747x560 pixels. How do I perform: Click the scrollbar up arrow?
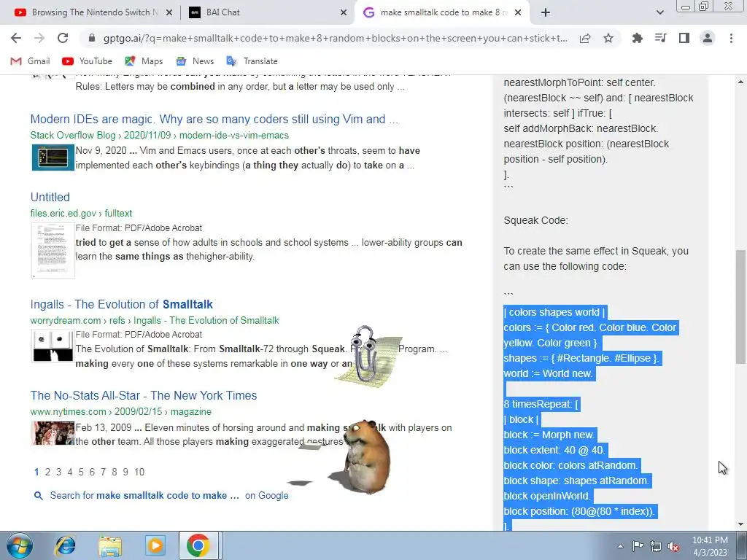[740, 82]
